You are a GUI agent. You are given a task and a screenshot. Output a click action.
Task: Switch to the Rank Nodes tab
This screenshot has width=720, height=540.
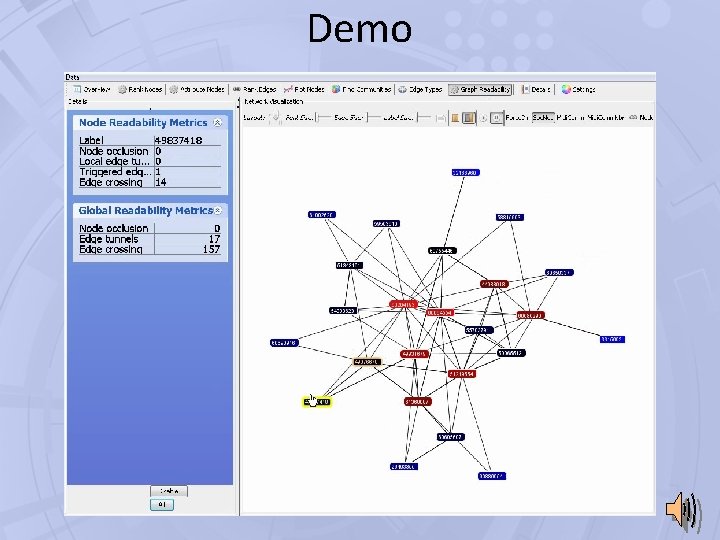pos(140,90)
